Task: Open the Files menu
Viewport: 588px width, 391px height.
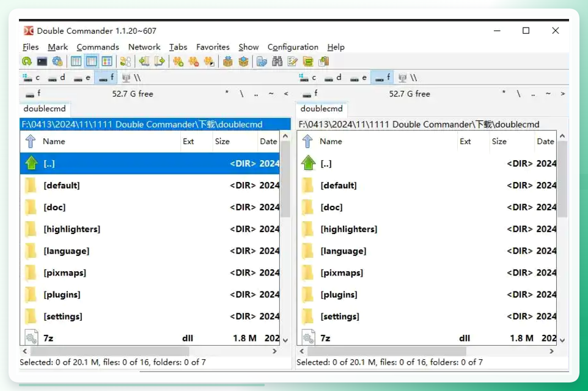Action: (x=31, y=47)
